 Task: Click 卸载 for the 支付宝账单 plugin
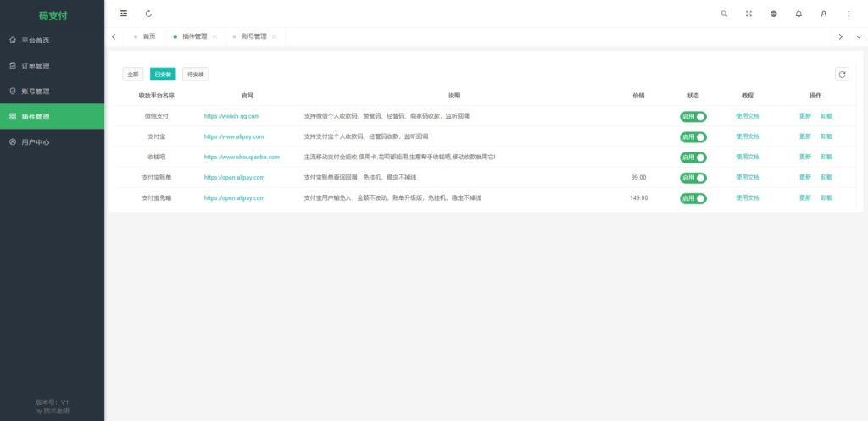[826, 178]
